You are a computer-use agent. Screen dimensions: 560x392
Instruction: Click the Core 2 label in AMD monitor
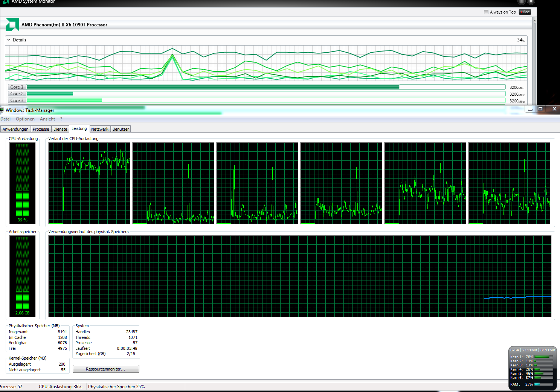click(17, 94)
